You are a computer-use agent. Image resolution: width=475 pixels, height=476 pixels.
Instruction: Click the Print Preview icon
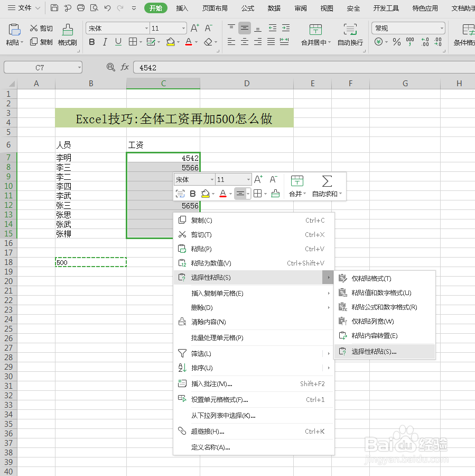point(94,8)
